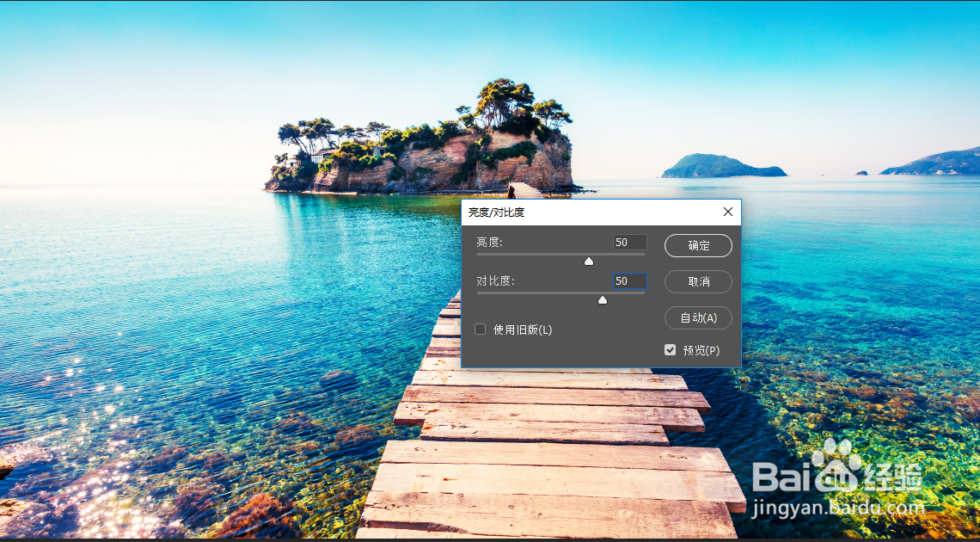Click the 对比度 value input field
The height and width of the screenshot is (542, 980).
coord(629,281)
